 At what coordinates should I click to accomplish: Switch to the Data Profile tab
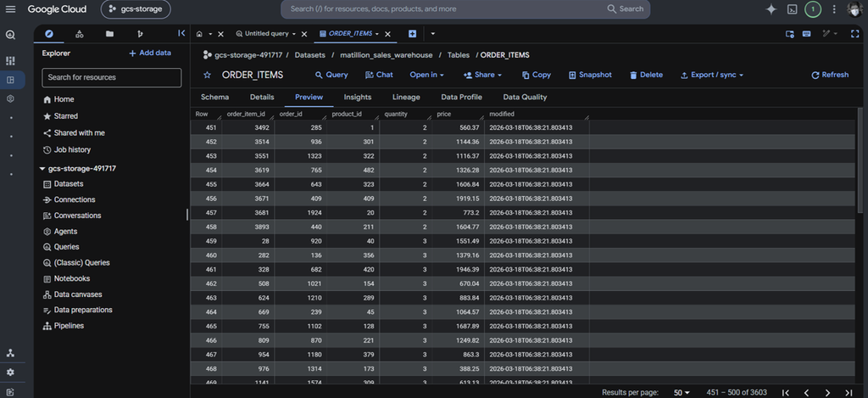(462, 97)
